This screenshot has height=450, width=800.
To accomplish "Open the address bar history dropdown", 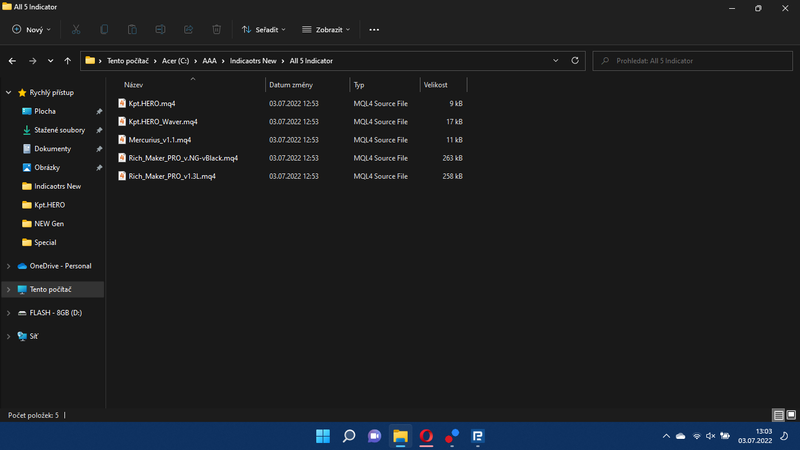I will tap(556, 61).
